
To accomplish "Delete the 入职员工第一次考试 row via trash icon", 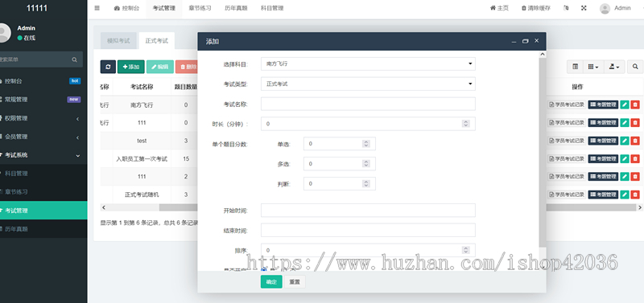I will [x=635, y=158].
